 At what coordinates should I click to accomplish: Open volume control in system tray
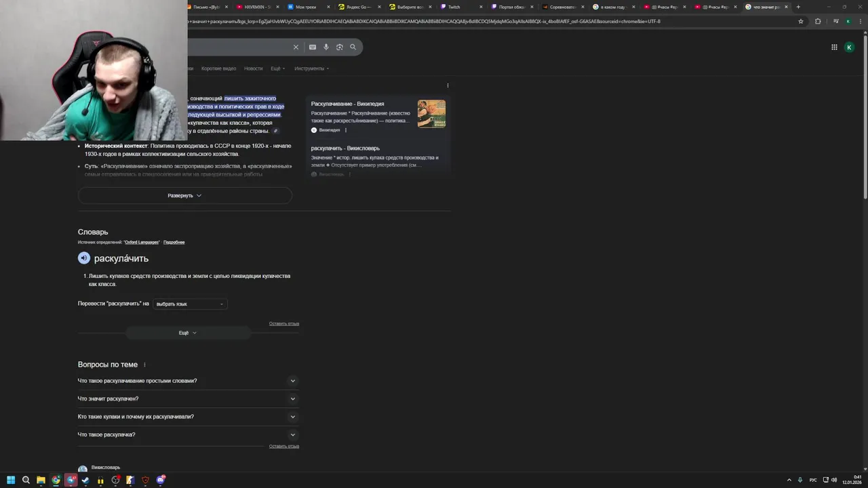click(x=833, y=480)
